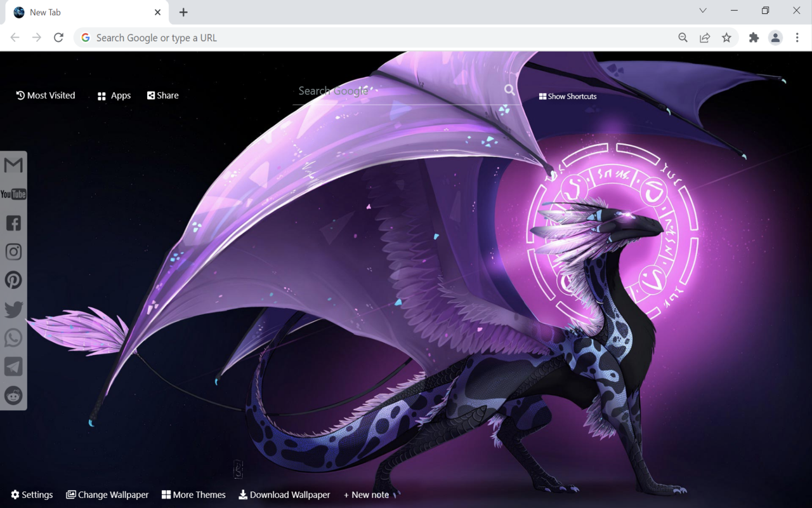Select the New Tab tab
Image resolution: width=812 pixels, height=508 pixels.
click(87, 13)
